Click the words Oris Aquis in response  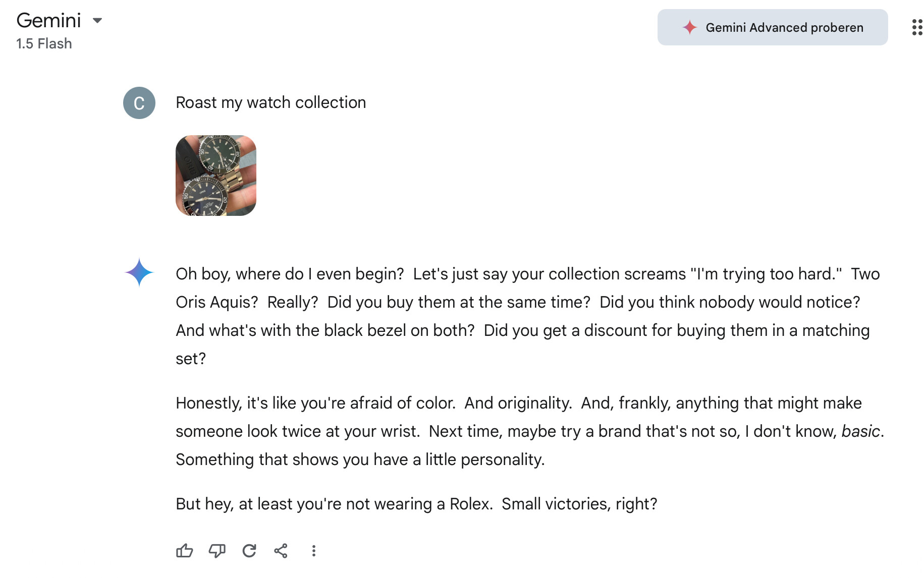coord(216,302)
